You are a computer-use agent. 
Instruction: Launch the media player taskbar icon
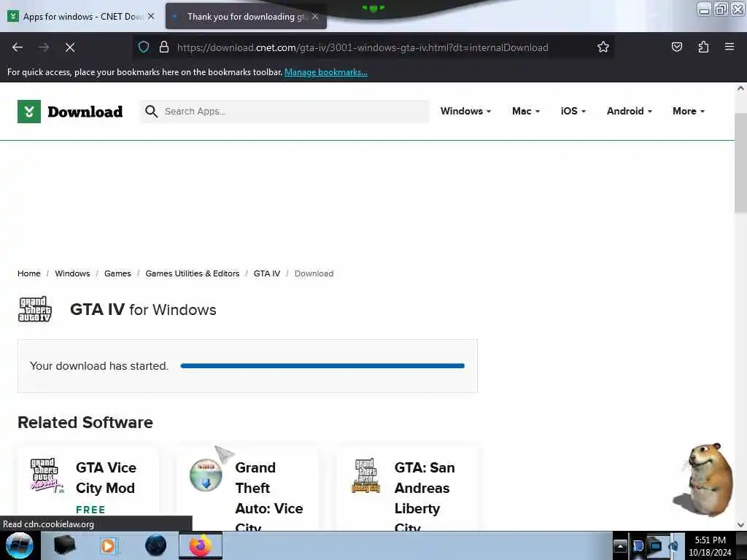[109, 545]
